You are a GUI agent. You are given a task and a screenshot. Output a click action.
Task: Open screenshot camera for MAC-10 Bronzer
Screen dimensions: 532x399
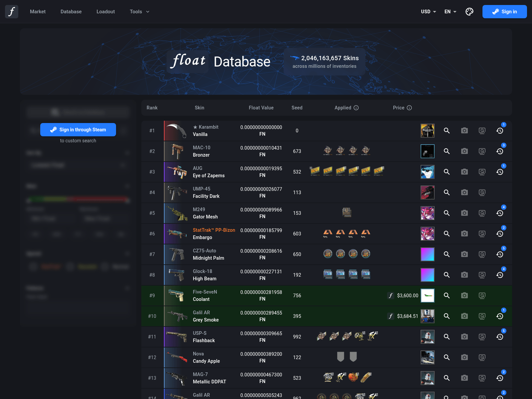465,151
